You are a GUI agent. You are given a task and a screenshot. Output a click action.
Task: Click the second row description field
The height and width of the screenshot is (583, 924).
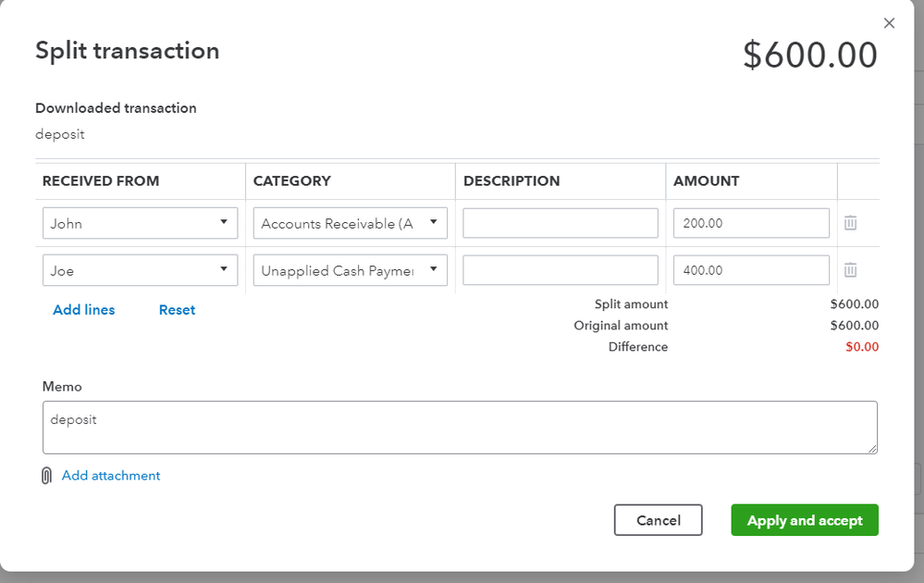(x=561, y=270)
